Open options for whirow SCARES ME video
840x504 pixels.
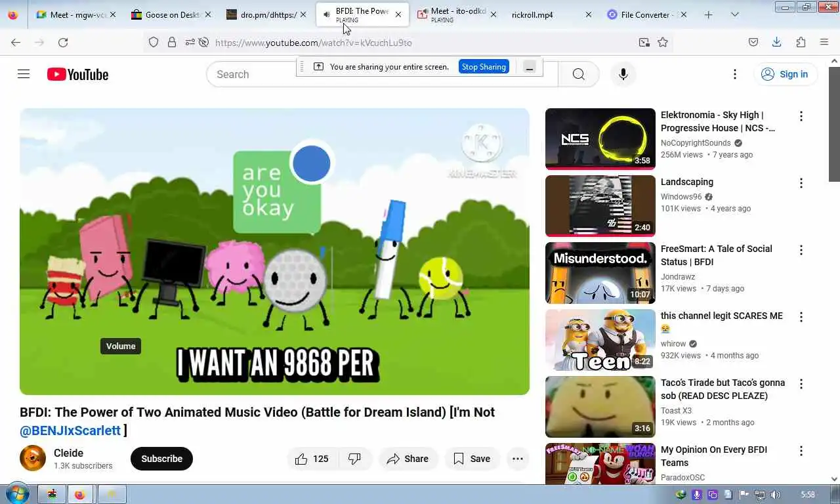[801, 317]
